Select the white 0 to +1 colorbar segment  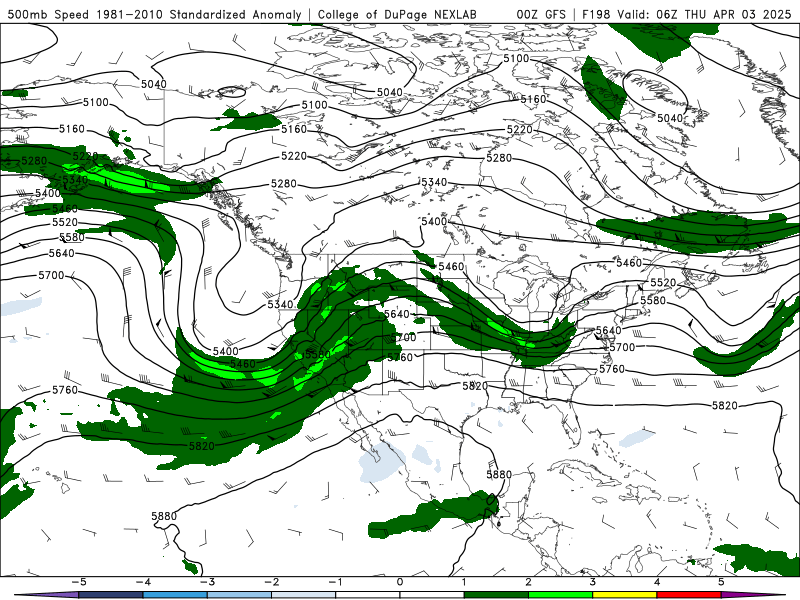coord(432,595)
